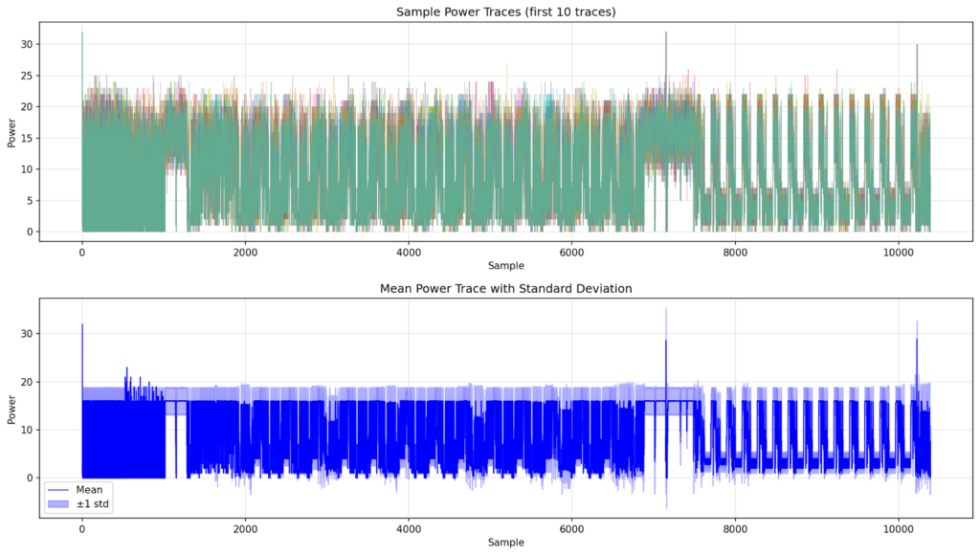
Task: Click the 'Mean Power Trace with Standard Deviation' title
Action: [x=505, y=287]
